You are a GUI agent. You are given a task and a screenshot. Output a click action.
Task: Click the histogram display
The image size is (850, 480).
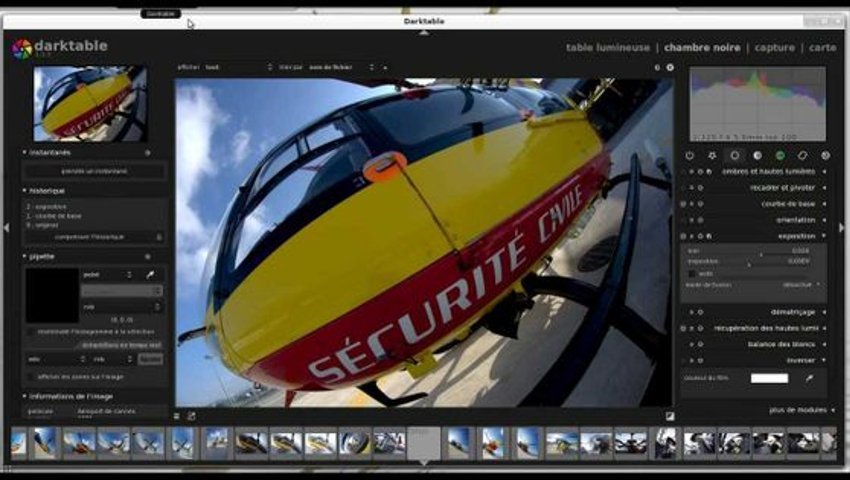(x=758, y=104)
